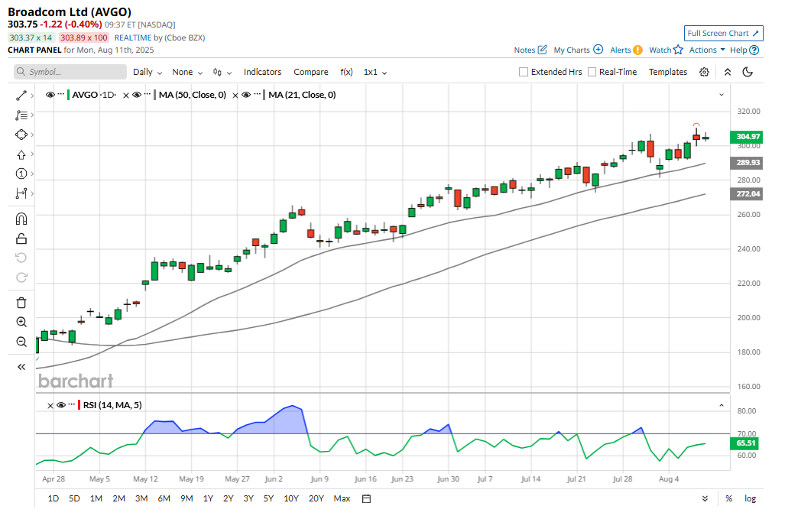Collapse the drawing tools sidebar

[x=21, y=367]
